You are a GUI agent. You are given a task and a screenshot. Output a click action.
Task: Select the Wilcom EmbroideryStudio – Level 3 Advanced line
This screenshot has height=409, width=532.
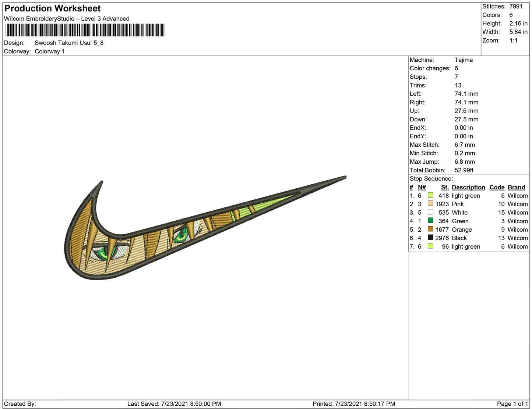coord(67,19)
